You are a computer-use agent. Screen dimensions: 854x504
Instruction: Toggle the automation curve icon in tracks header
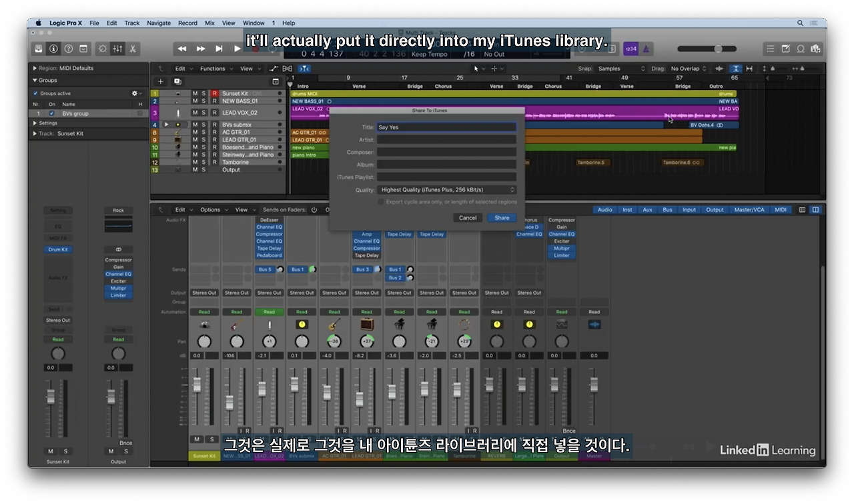274,69
